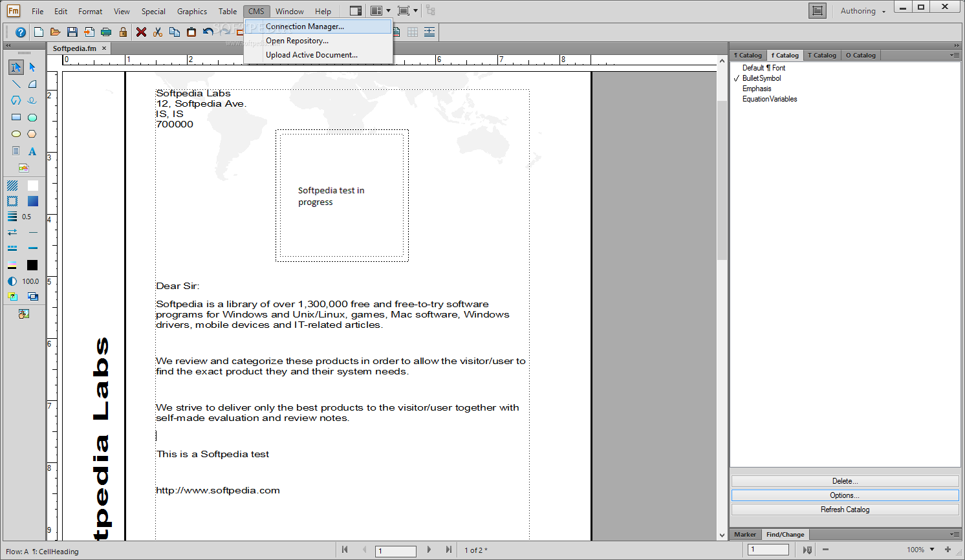Choose Upload Active Document entry
This screenshot has height=560, width=965.
(x=318, y=55)
